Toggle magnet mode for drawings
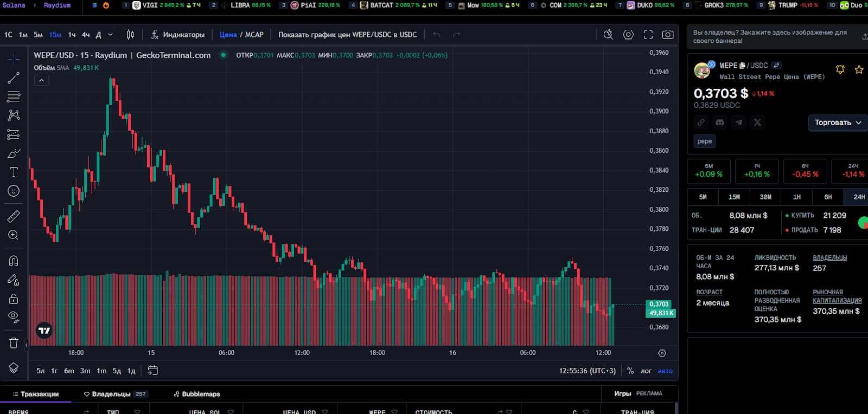This screenshot has height=414, width=868. pyautogui.click(x=14, y=261)
